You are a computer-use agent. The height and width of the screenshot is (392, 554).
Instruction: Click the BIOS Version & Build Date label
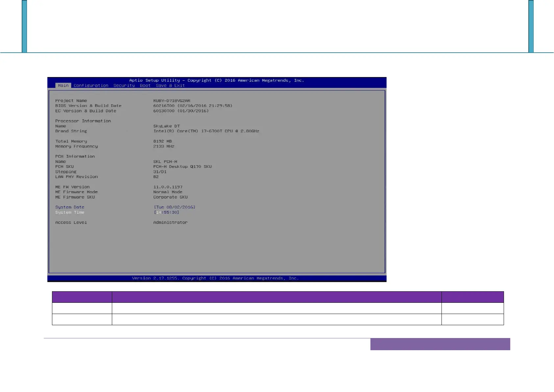(88, 106)
